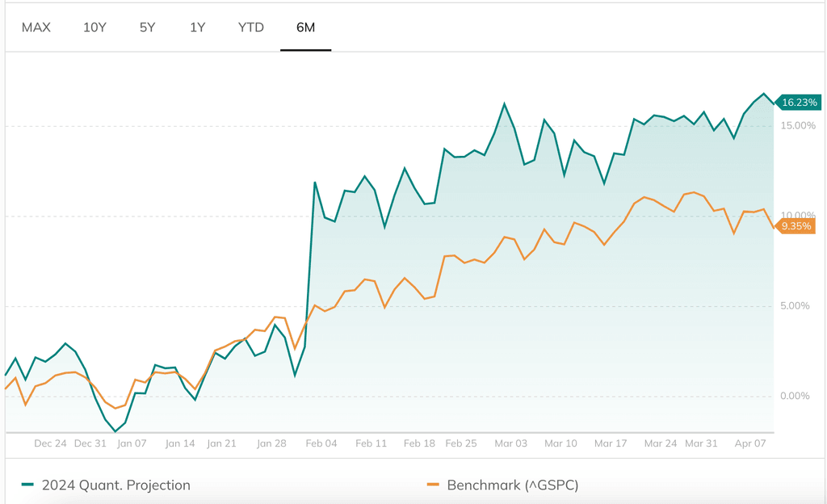
Task: Switch to the MAX time range tab
Action: [x=36, y=27]
